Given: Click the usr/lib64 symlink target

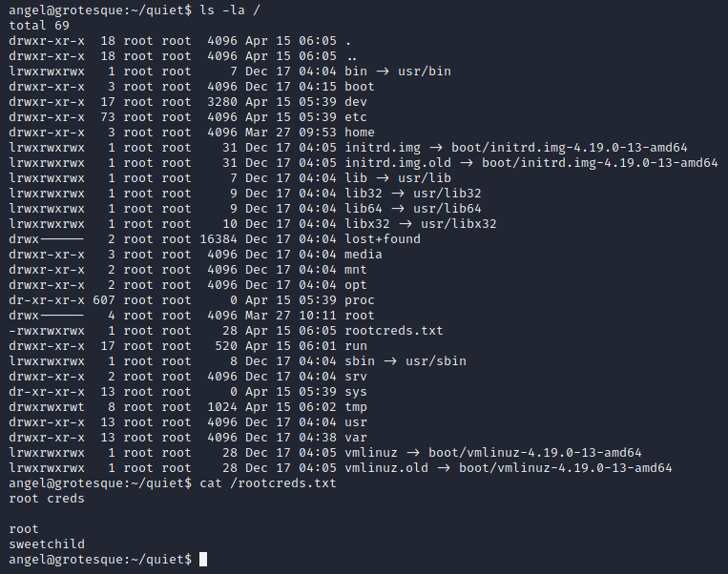Looking at the screenshot, I should [x=447, y=209].
